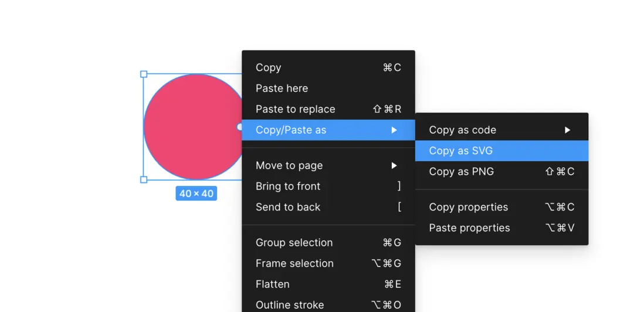Expand the Copy/Paste as submenu arrow
Viewport: 644px width, 312px height.
394,130
